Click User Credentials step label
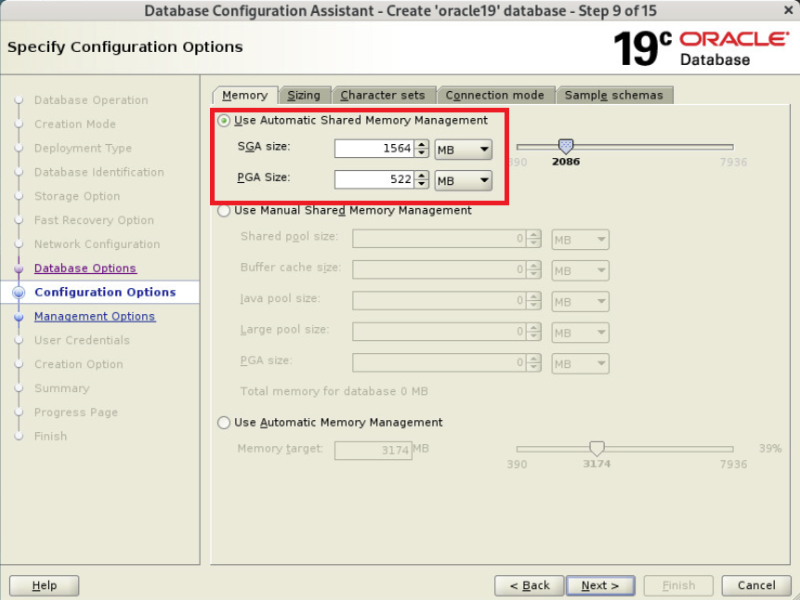The image size is (800, 600). coord(82,340)
